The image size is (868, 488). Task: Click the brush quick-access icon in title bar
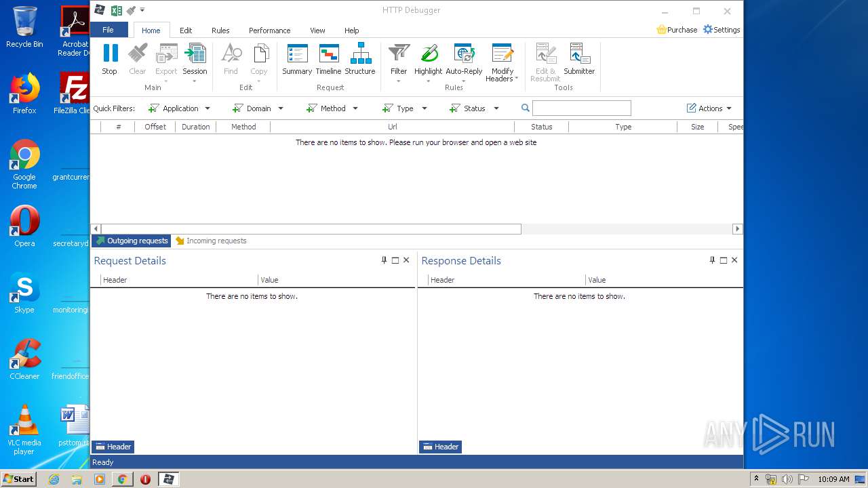(131, 10)
